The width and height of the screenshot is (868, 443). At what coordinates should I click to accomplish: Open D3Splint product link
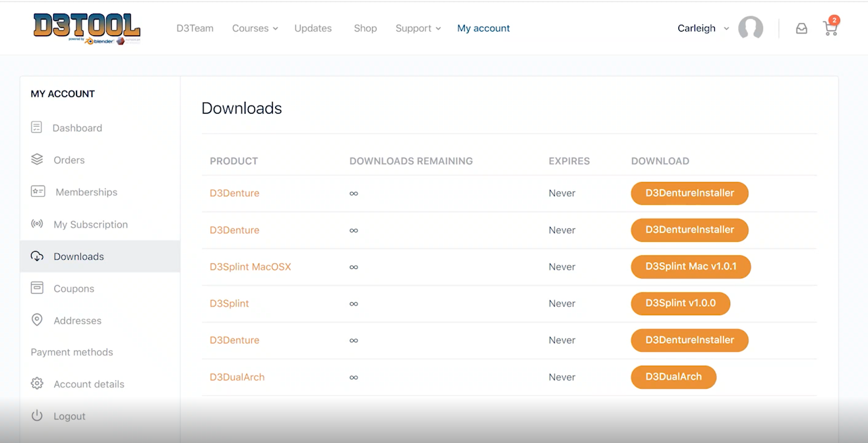(x=229, y=304)
